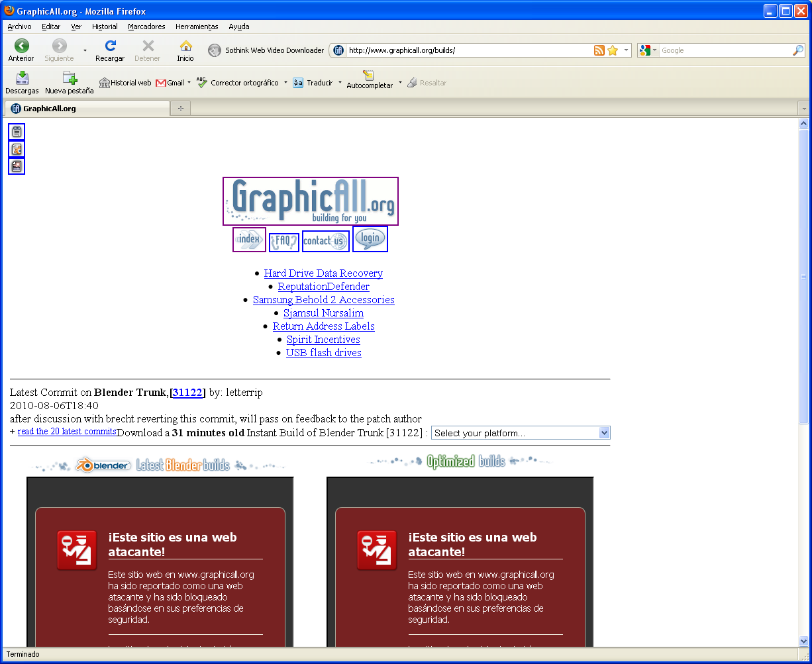Viewport: 812px width, 664px height.
Task: Click the scrollbar up arrow
Action: (804, 123)
